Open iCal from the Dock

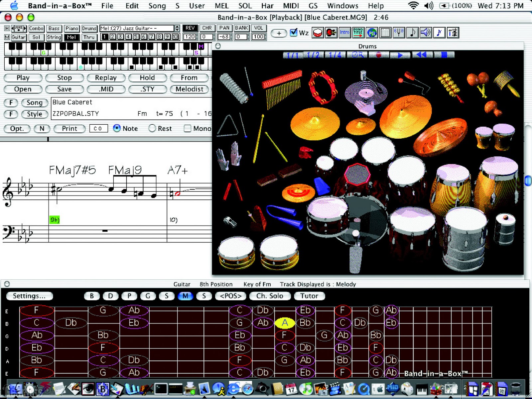(x=291, y=388)
